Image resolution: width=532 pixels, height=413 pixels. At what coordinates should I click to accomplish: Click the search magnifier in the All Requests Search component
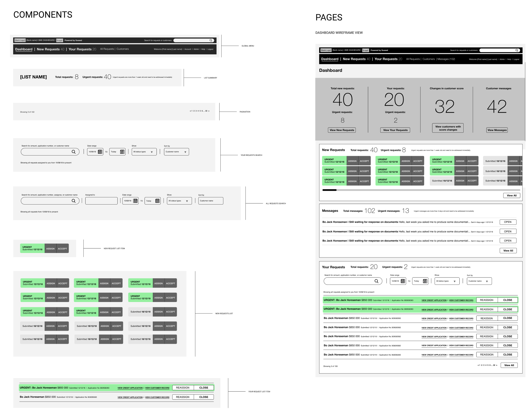(x=73, y=201)
